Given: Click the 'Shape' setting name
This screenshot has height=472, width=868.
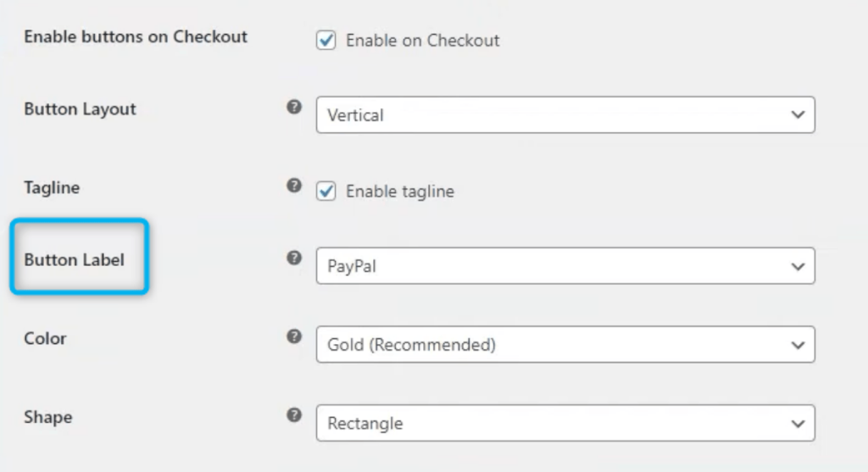Looking at the screenshot, I should 47,417.
